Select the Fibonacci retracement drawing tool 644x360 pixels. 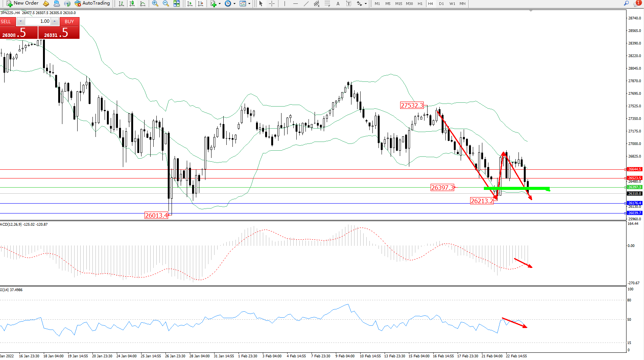pos(327,3)
